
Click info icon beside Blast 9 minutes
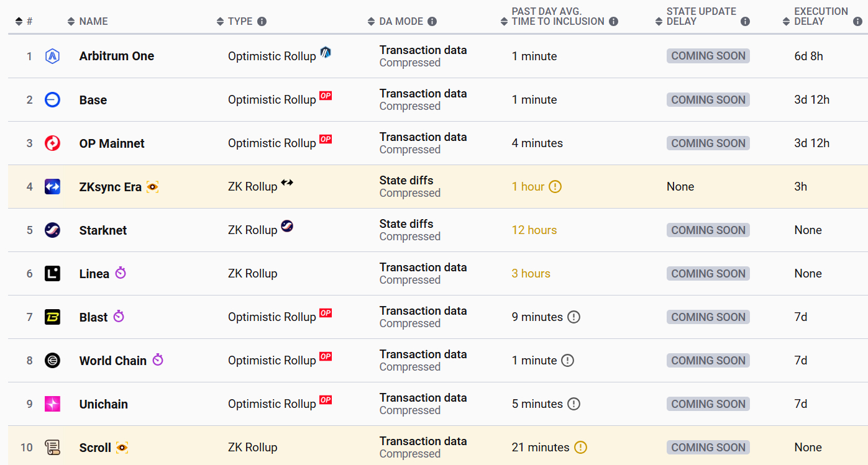click(x=574, y=317)
